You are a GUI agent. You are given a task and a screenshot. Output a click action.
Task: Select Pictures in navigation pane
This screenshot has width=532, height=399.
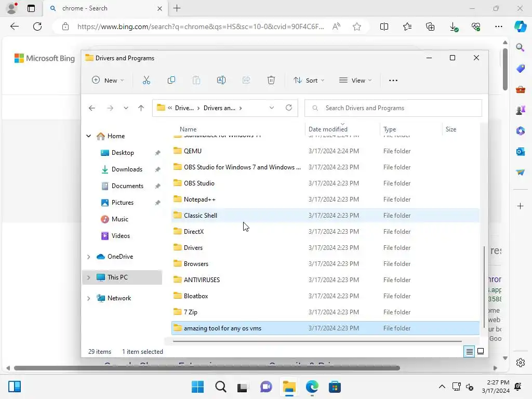pyautogui.click(x=123, y=203)
